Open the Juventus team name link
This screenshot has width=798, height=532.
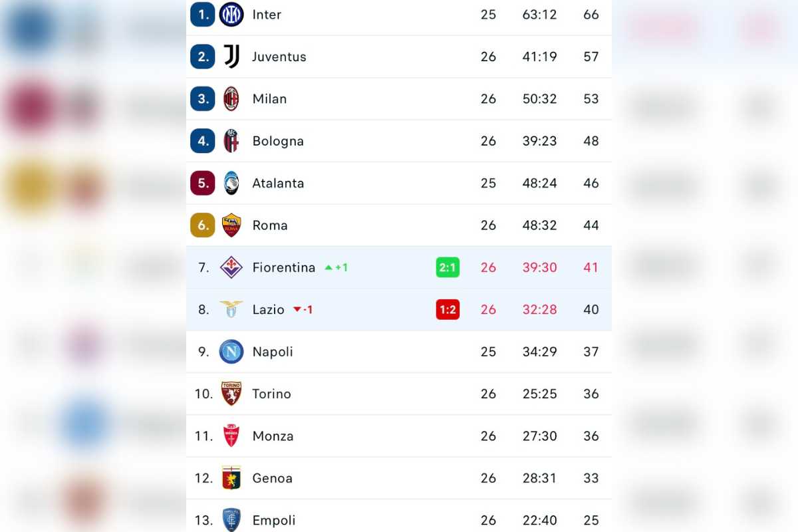tap(279, 57)
